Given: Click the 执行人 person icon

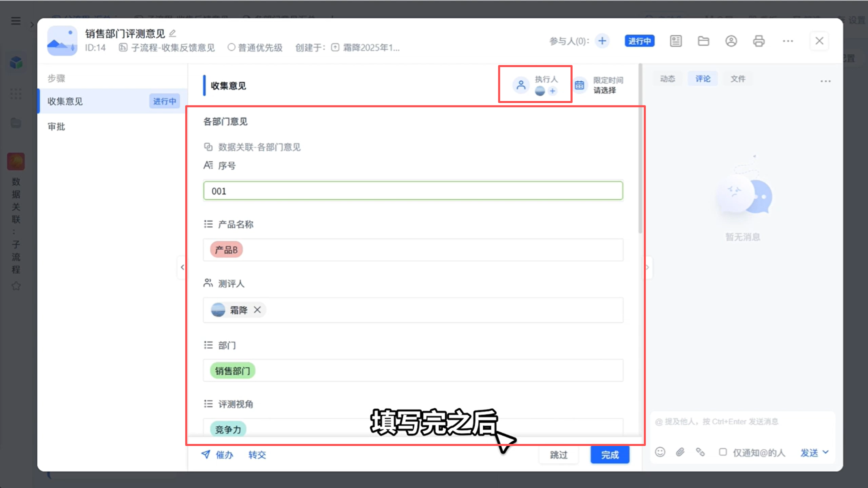Looking at the screenshot, I should click(521, 85).
